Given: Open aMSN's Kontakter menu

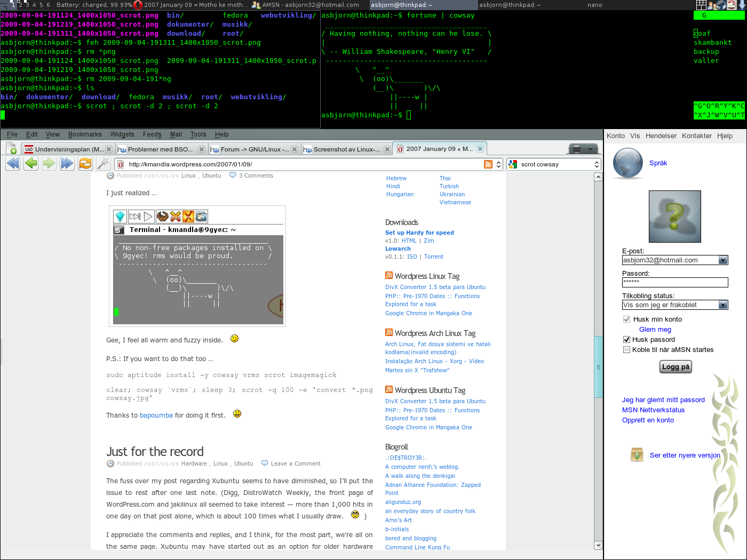Looking at the screenshot, I should coord(697,135).
